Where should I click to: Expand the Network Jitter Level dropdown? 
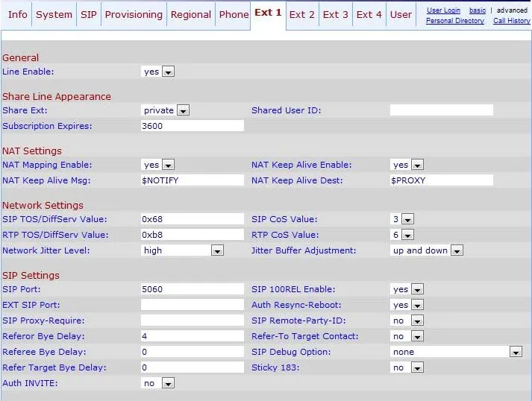[182, 250]
